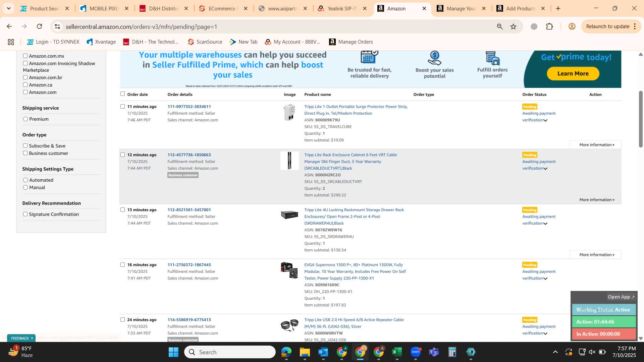This screenshot has height=362, width=644.
Task: Open Microsoft Teams from the taskbar
Action: tap(434, 352)
